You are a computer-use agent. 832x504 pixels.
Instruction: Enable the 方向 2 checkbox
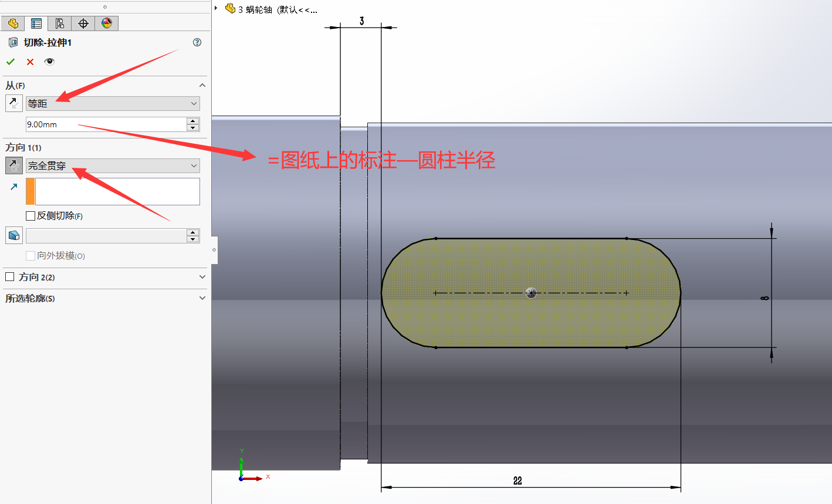coord(9,276)
